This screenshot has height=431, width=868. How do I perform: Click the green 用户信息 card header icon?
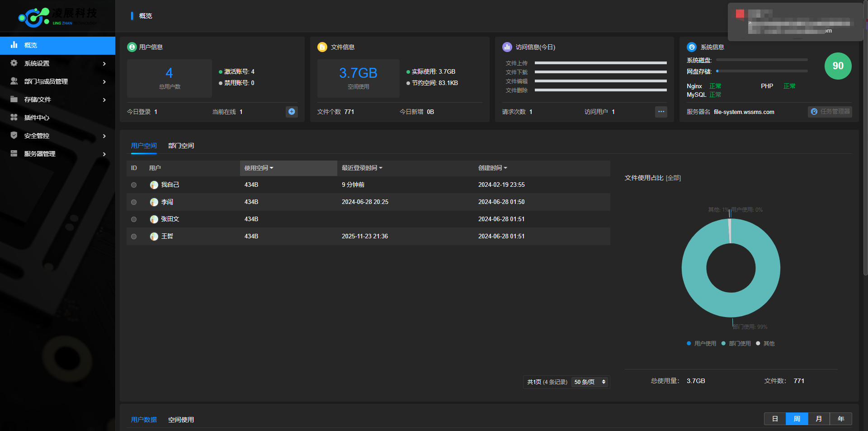132,47
